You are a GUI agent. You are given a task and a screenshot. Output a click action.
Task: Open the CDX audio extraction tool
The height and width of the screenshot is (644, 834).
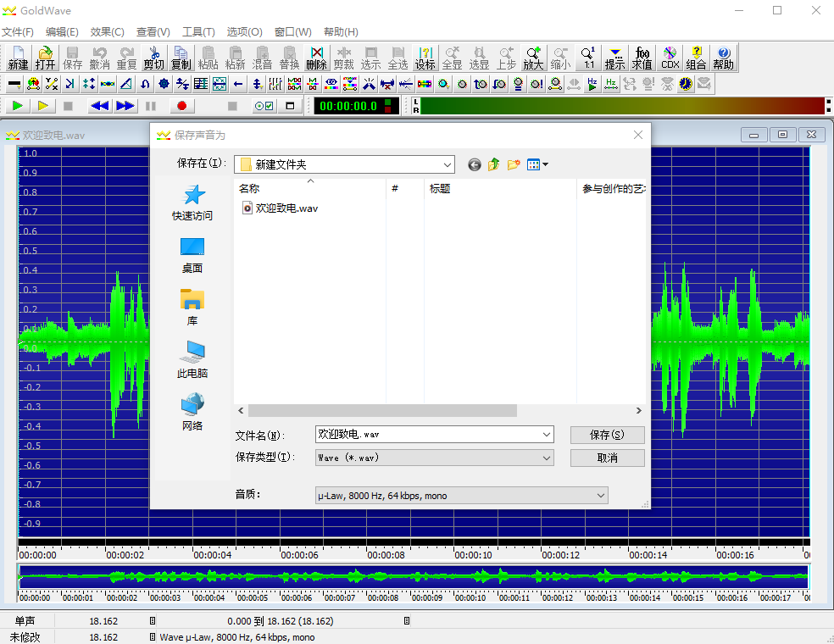(x=670, y=58)
